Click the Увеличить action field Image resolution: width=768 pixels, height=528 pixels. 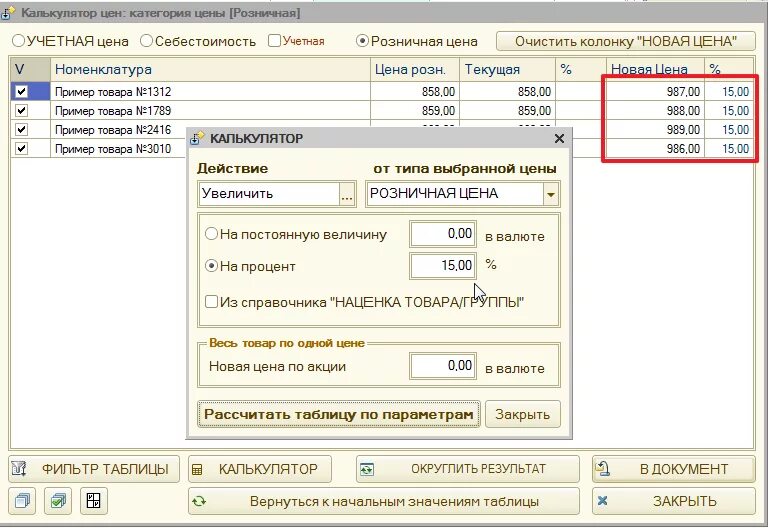click(269, 194)
